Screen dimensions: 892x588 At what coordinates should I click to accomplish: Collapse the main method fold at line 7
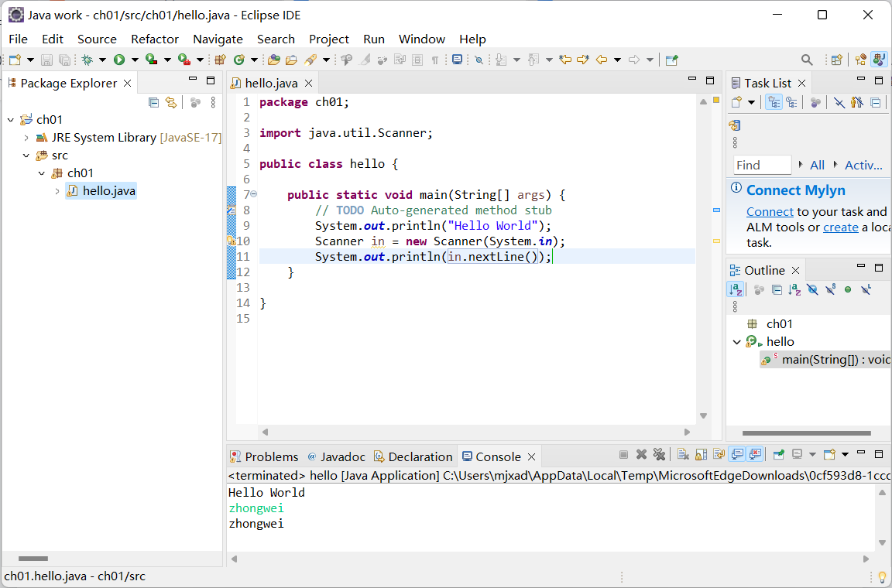click(254, 194)
